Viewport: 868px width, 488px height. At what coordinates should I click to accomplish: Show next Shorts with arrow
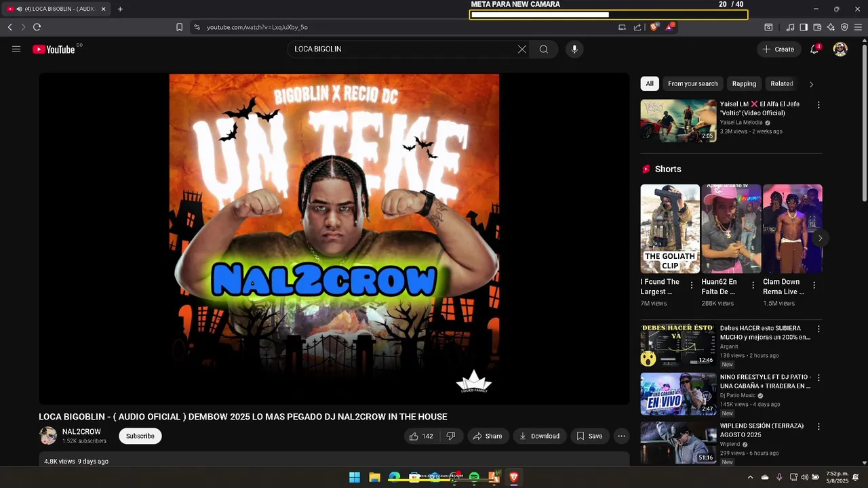click(820, 238)
